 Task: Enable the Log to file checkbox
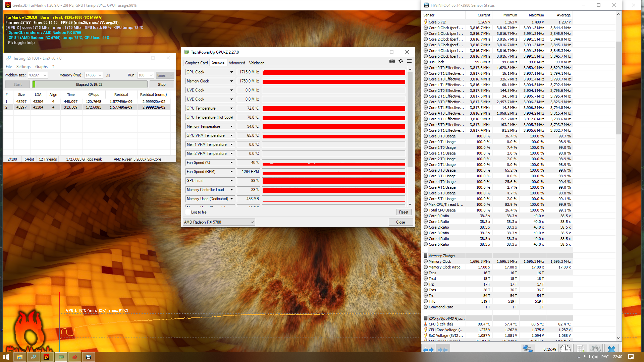188,212
